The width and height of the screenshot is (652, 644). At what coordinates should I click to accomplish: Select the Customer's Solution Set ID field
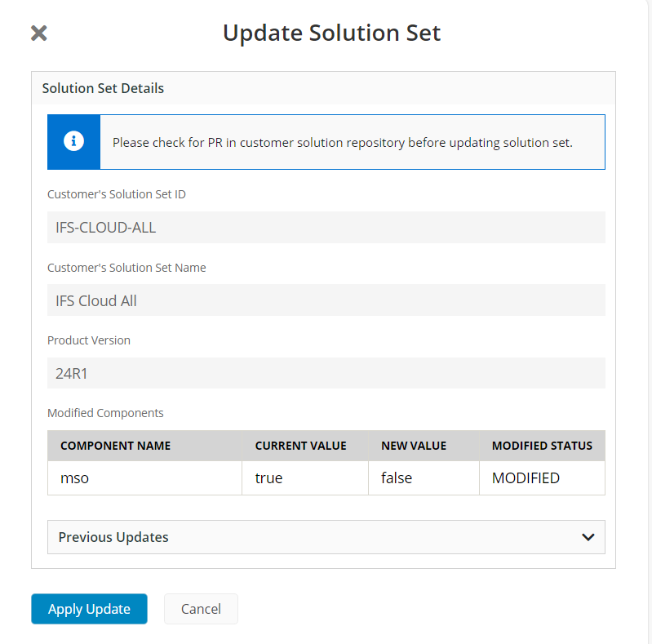point(326,227)
